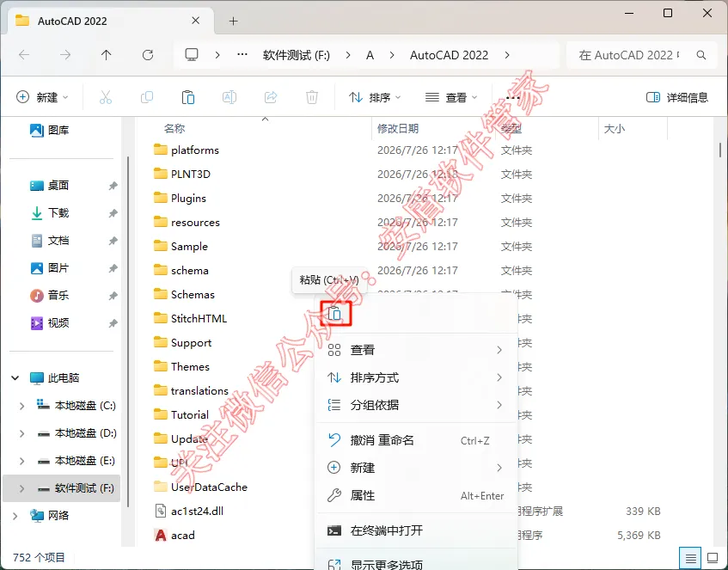The height and width of the screenshot is (570, 728).
Task: Open Desktop (桌面) in sidebar
Action: coord(50,186)
